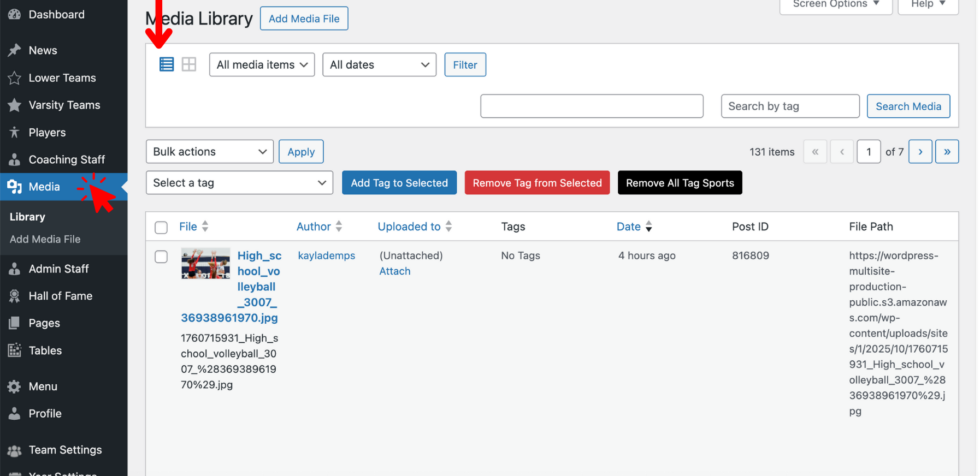This screenshot has height=476, width=980.
Task: Open the All media items dropdown
Action: point(262,65)
